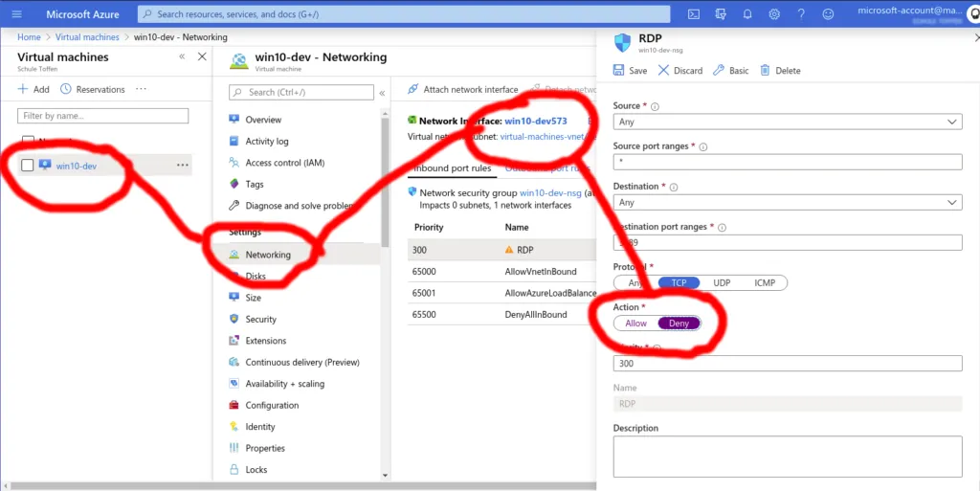Select UDP protocol
This screenshot has width=980, height=491.
point(722,283)
